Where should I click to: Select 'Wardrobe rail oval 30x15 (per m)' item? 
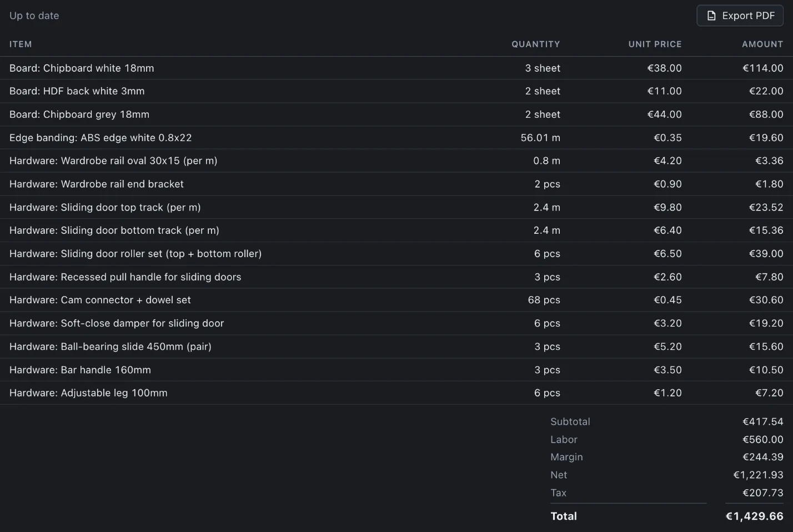pos(113,160)
